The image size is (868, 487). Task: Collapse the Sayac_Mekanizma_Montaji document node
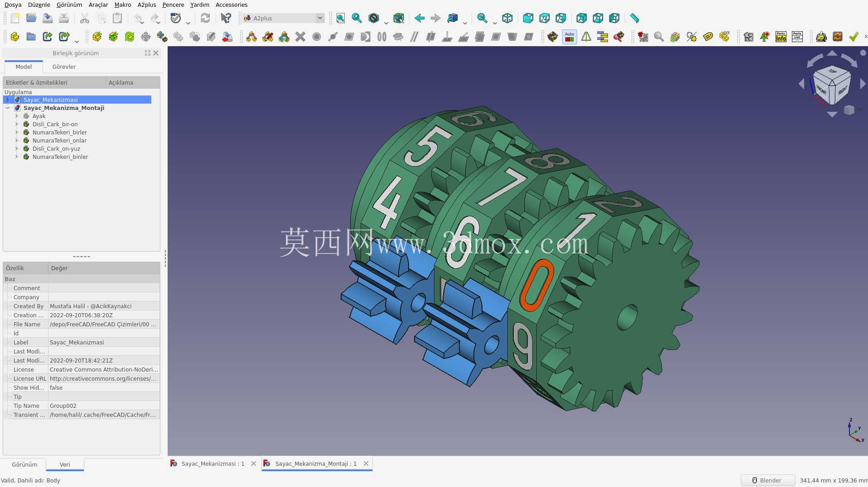tap(8, 108)
